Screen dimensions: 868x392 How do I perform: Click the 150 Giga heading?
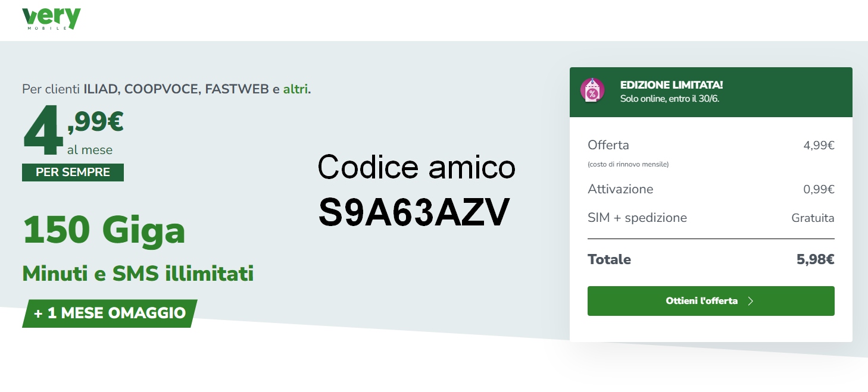[104, 230]
